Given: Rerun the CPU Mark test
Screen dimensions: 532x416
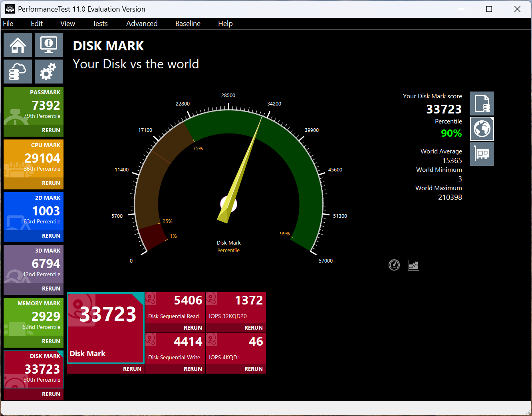Looking at the screenshot, I should pyautogui.click(x=51, y=183).
